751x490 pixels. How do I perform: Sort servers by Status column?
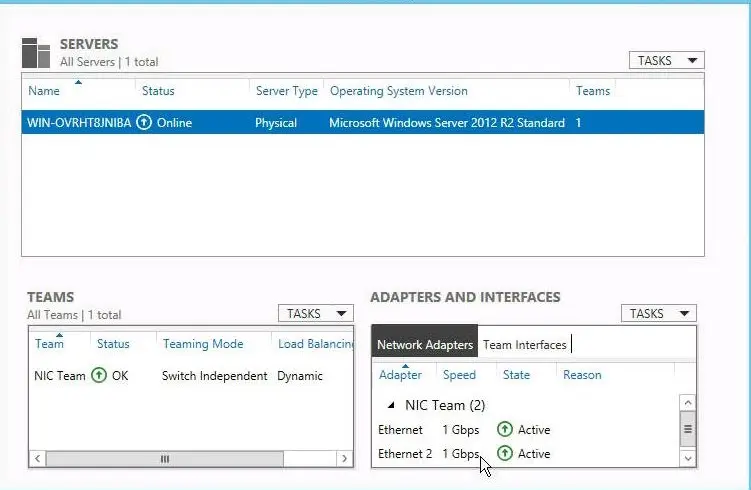coord(158,91)
